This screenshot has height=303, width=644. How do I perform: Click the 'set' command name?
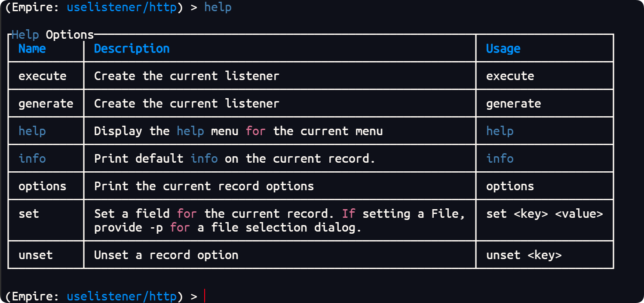tap(29, 214)
